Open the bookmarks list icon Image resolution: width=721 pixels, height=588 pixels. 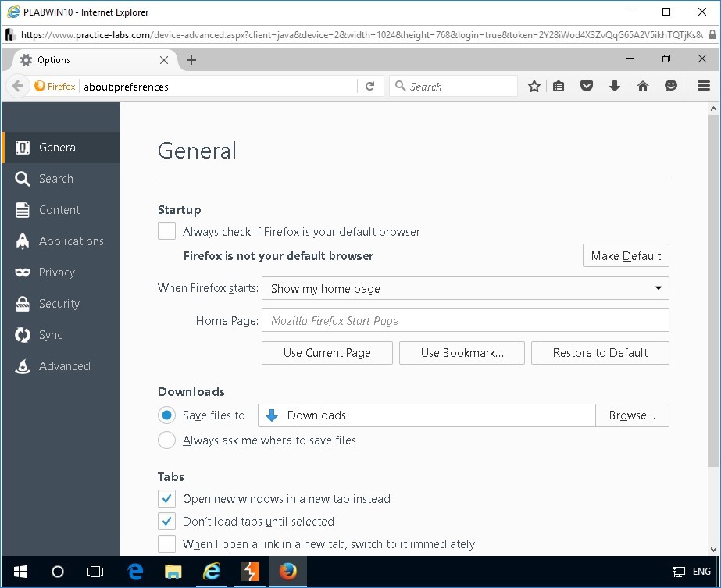tap(559, 87)
